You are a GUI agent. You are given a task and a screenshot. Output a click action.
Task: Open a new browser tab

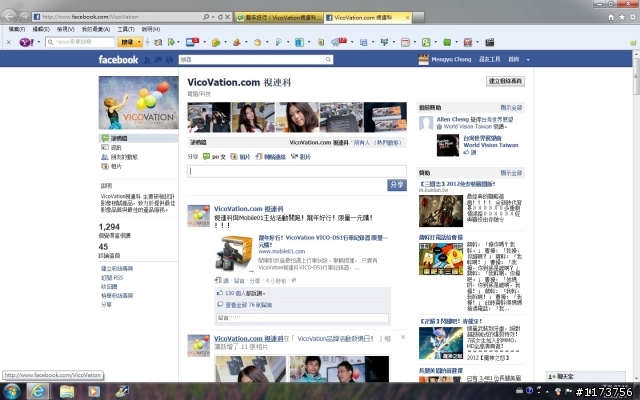418,18
